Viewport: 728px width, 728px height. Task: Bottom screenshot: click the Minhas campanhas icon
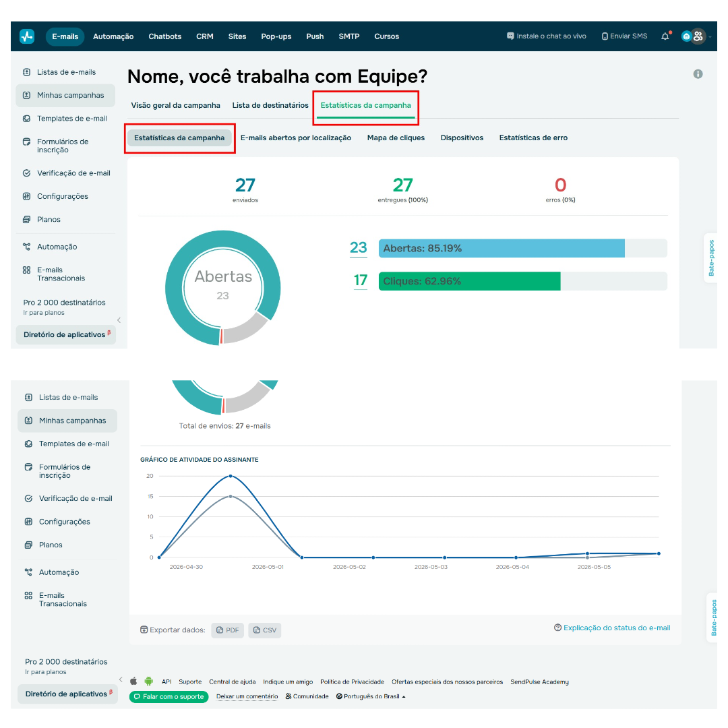[29, 421]
